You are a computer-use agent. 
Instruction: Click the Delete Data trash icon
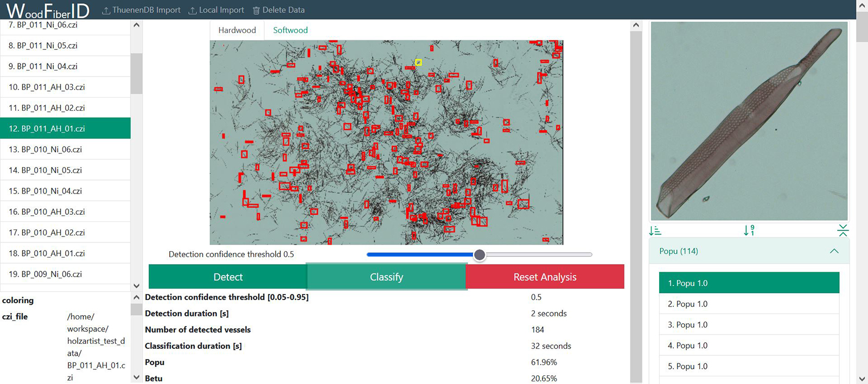[x=256, y=10]
